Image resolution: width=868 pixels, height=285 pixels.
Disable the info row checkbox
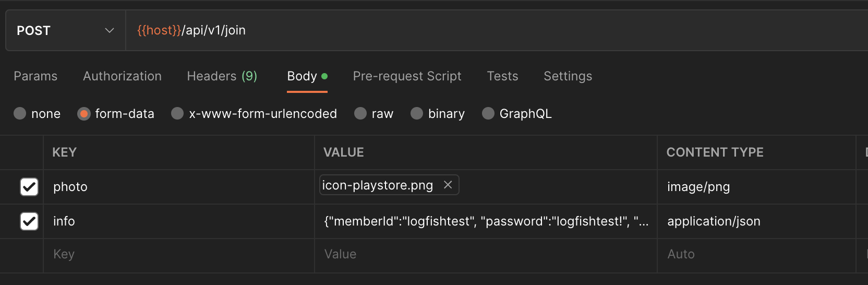tap(29, 221)
